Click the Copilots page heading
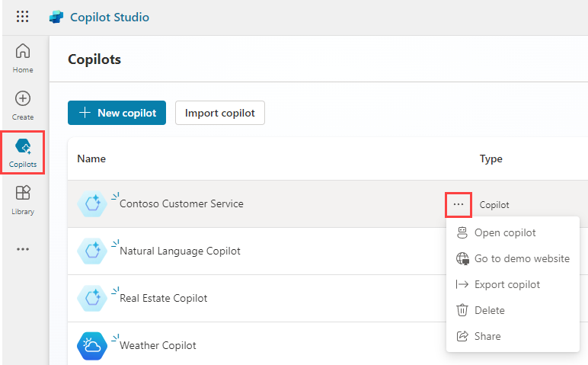Screen dimensions: 588x365 94,59
